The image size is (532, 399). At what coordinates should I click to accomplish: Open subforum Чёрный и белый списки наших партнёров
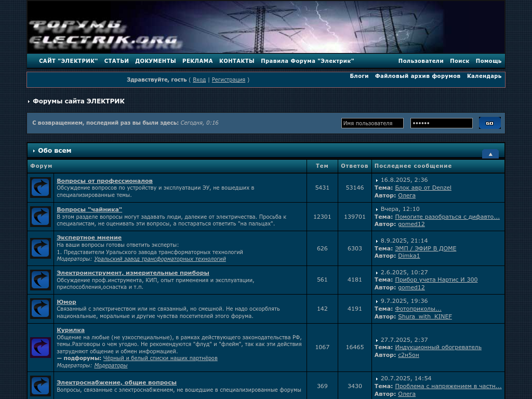point(160,358)
